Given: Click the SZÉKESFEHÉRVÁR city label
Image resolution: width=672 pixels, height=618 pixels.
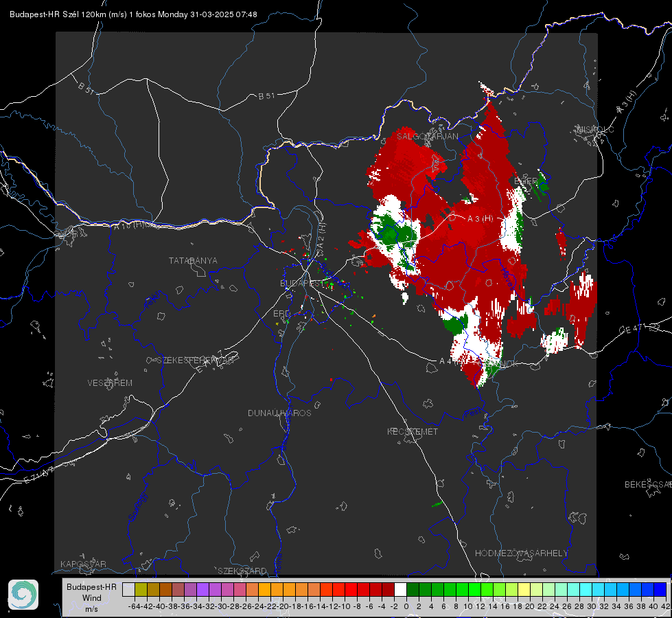Looking at the screenshot, I should click(x=196, y=360).
